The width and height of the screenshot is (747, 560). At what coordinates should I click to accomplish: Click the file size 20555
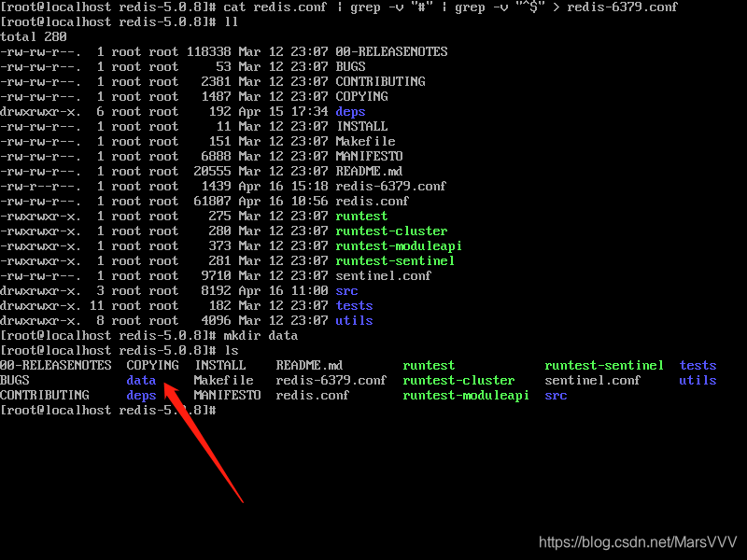pos(213,171)
